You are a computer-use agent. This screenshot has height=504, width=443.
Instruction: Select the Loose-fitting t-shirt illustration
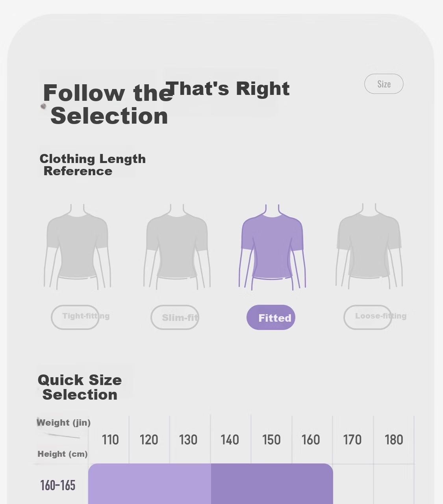(x=369, y=246)
